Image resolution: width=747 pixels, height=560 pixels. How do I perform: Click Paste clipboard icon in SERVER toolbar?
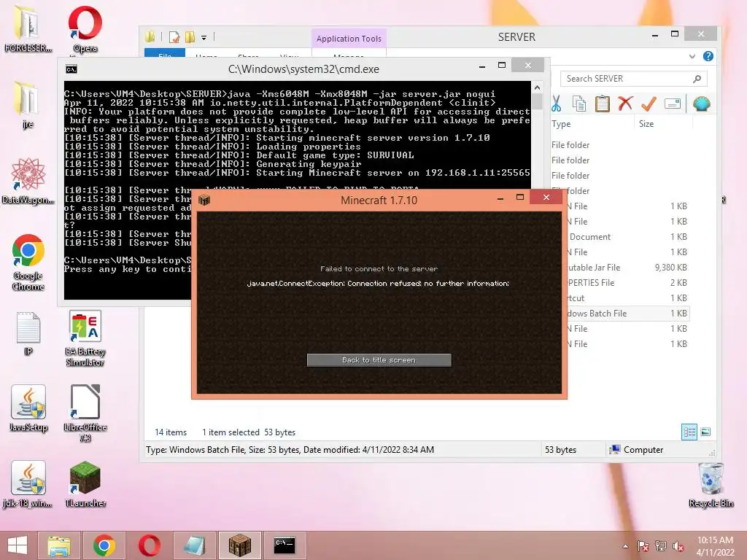[602, 104]
